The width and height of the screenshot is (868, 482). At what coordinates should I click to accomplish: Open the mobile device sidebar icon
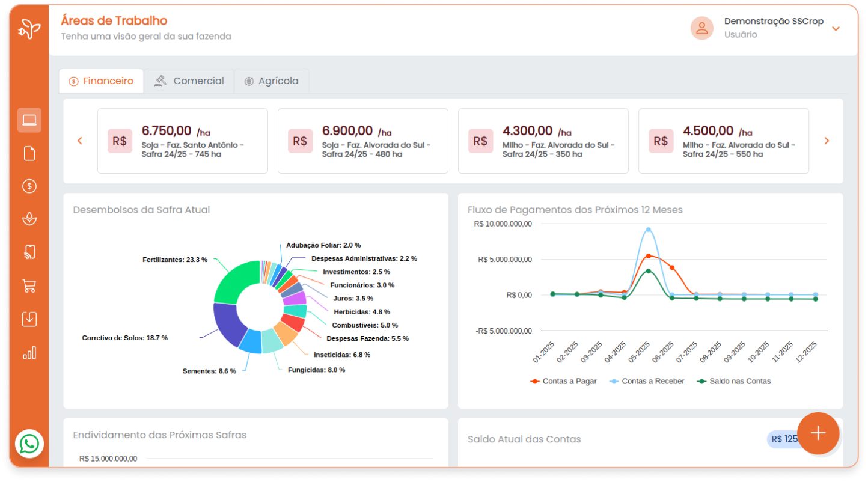click(29, 252)
